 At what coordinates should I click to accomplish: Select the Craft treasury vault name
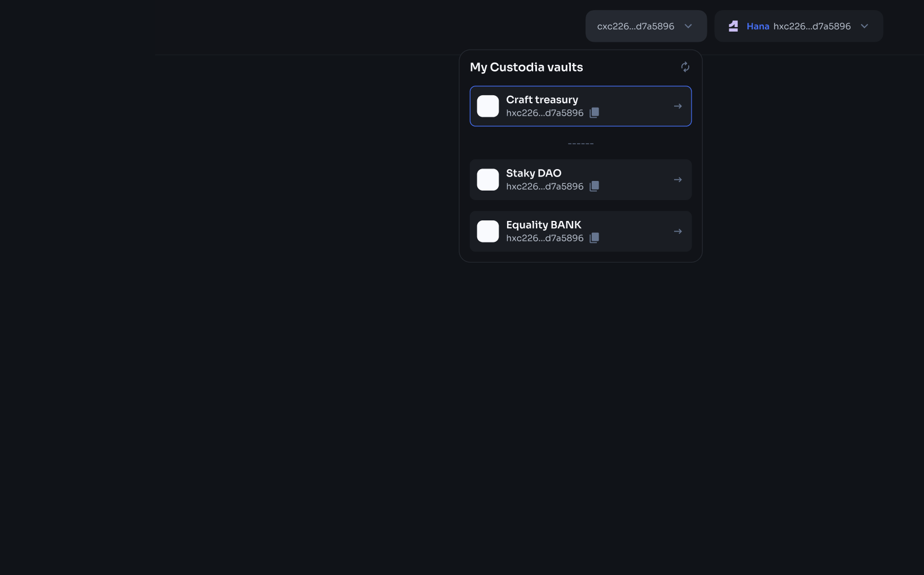coord(542,100)
